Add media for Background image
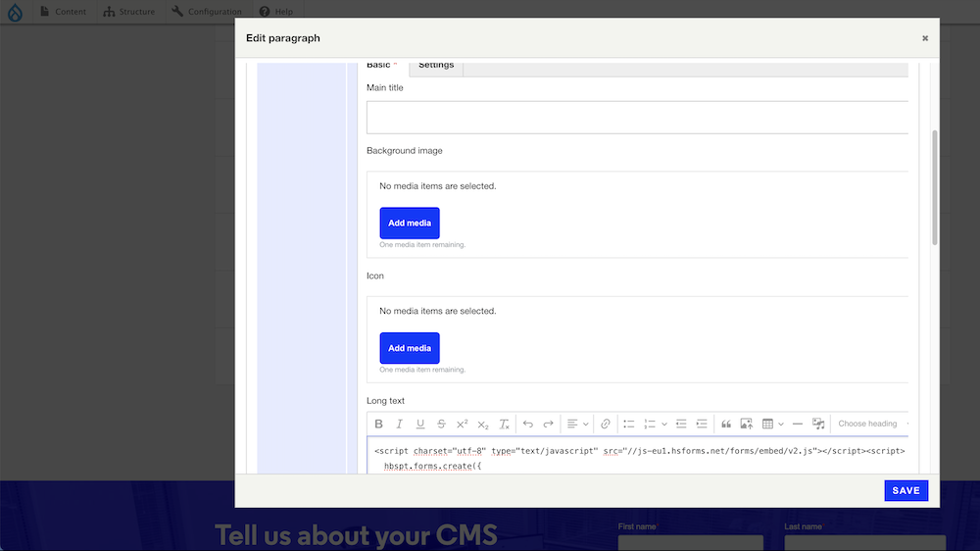The width and height of the screenshot is (980, 551). tap(410, 223)
